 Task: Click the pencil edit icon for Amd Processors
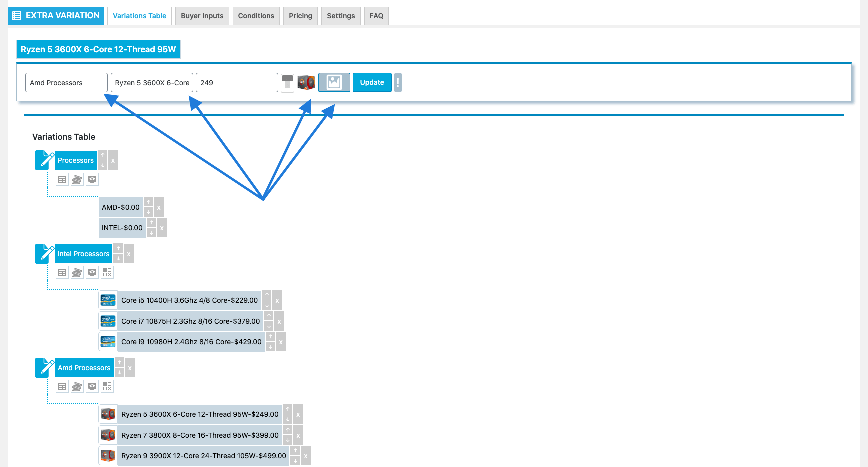point(45,368)
